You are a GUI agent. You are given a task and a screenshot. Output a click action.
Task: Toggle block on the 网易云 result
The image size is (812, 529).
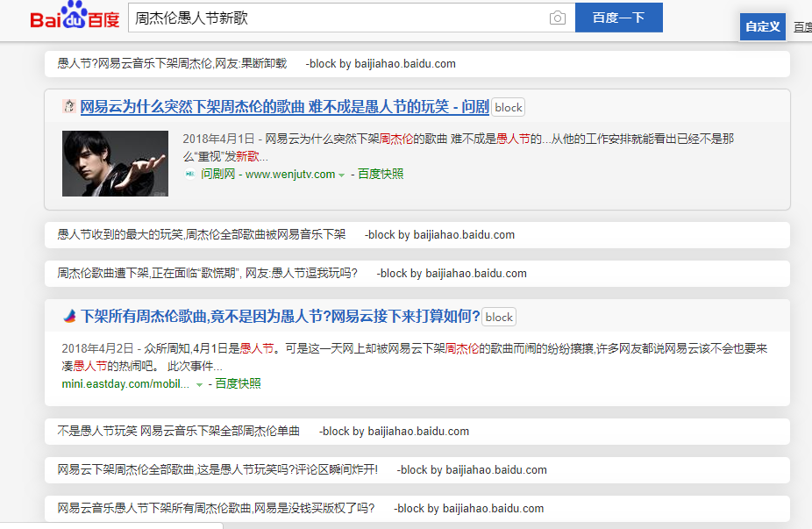tap(508, 107)
